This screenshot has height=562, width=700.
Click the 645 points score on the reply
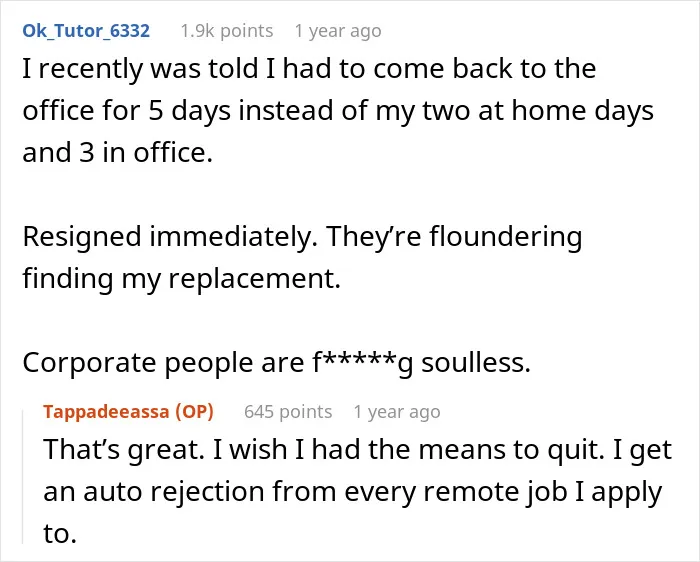(x=288, y=412)
